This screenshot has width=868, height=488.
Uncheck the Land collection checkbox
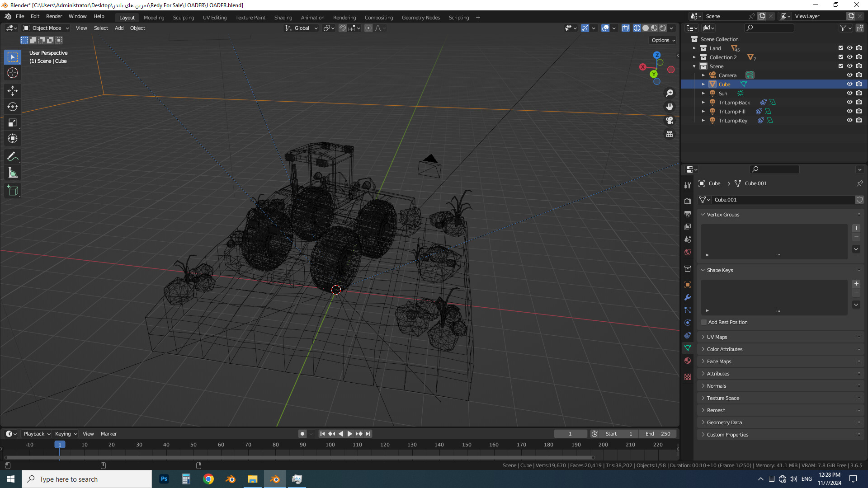point(841,48)
